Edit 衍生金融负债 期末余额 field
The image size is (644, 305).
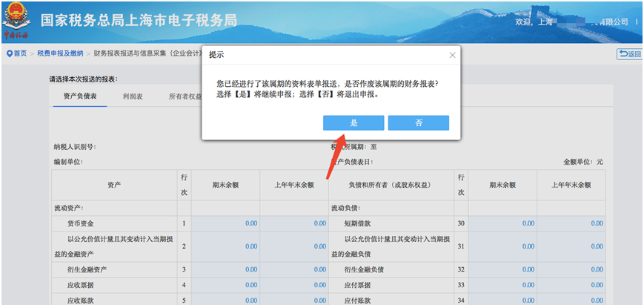pos(502,269)
